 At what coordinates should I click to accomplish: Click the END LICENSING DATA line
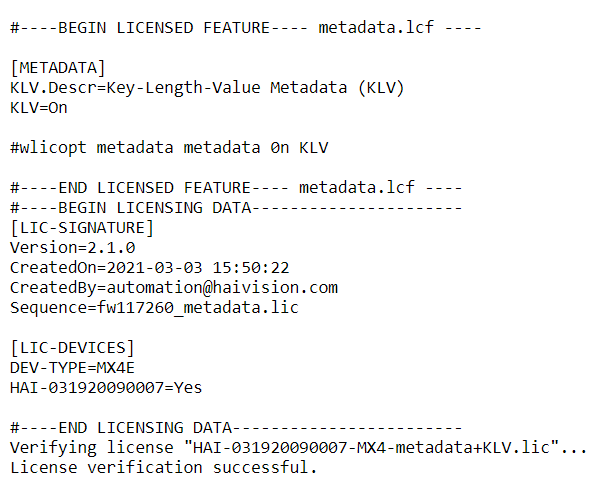coord(235,428)
